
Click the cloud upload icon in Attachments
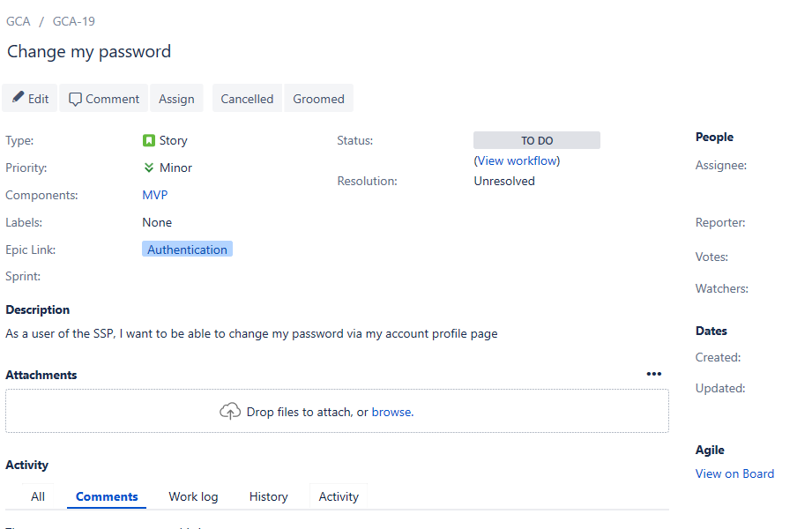(230, 412)
